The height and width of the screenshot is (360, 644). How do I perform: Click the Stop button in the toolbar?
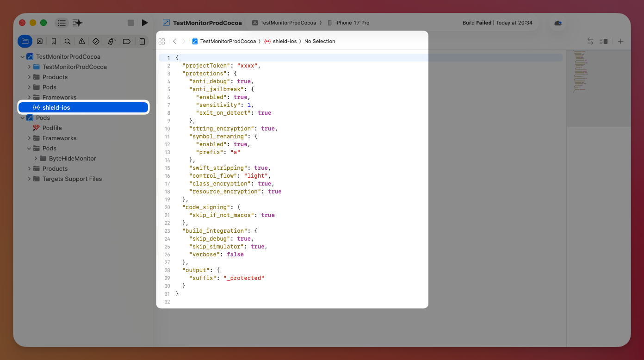point(131,23)
